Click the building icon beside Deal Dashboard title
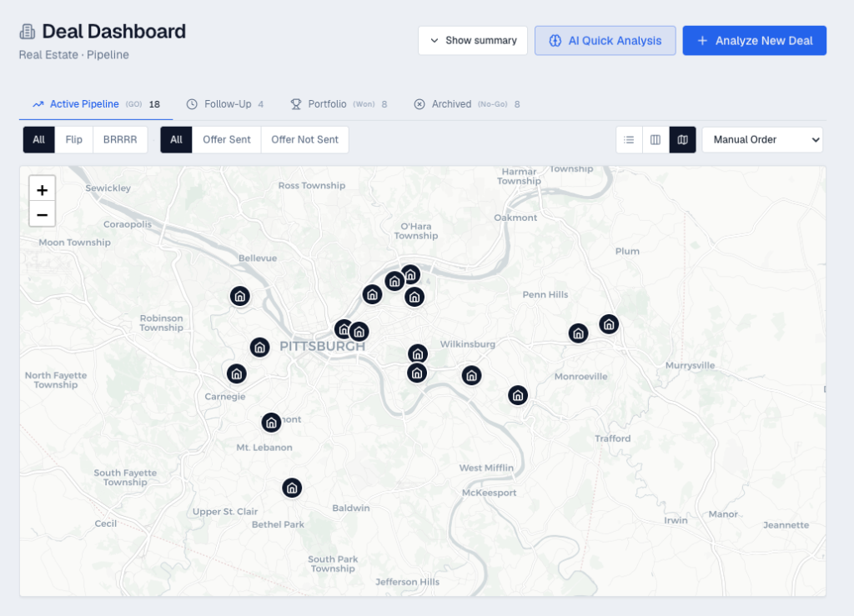The width and height of the screenshot is (854, 616). [x=28, y=32]
